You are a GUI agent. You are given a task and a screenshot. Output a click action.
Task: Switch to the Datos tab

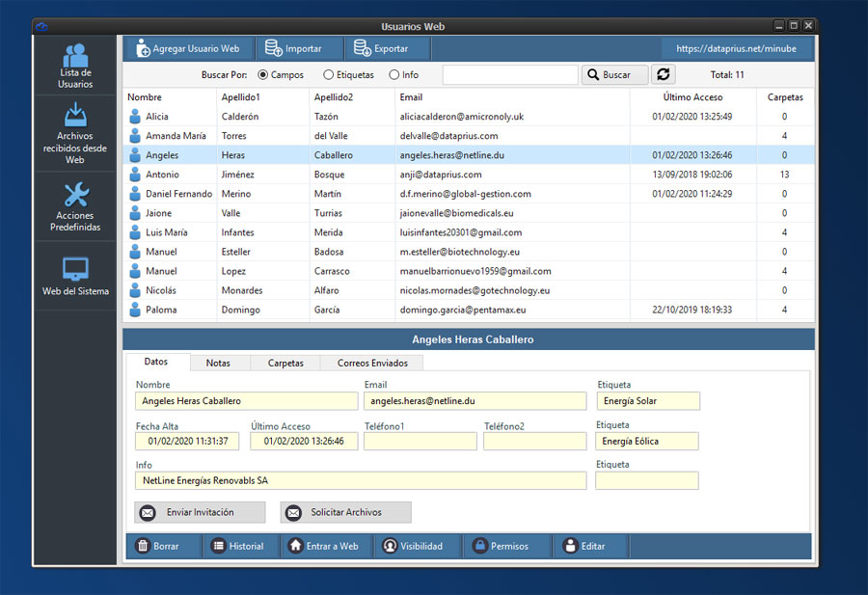click(x=156, y=362)
